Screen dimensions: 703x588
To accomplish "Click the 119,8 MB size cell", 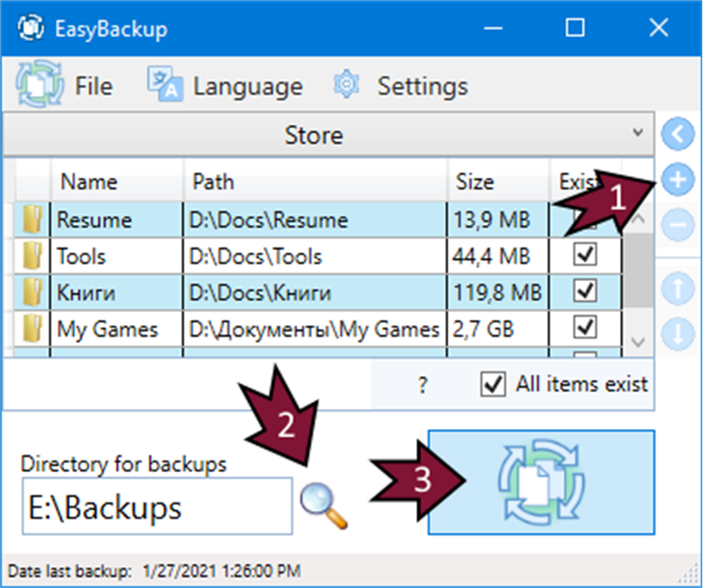I will pyautogui.click(x=498, y=293).
